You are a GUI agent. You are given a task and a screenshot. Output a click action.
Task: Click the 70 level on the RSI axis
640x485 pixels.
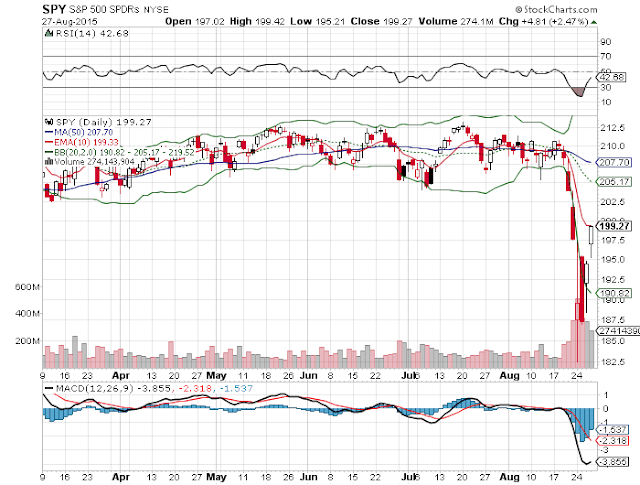(x=606, y=56)
